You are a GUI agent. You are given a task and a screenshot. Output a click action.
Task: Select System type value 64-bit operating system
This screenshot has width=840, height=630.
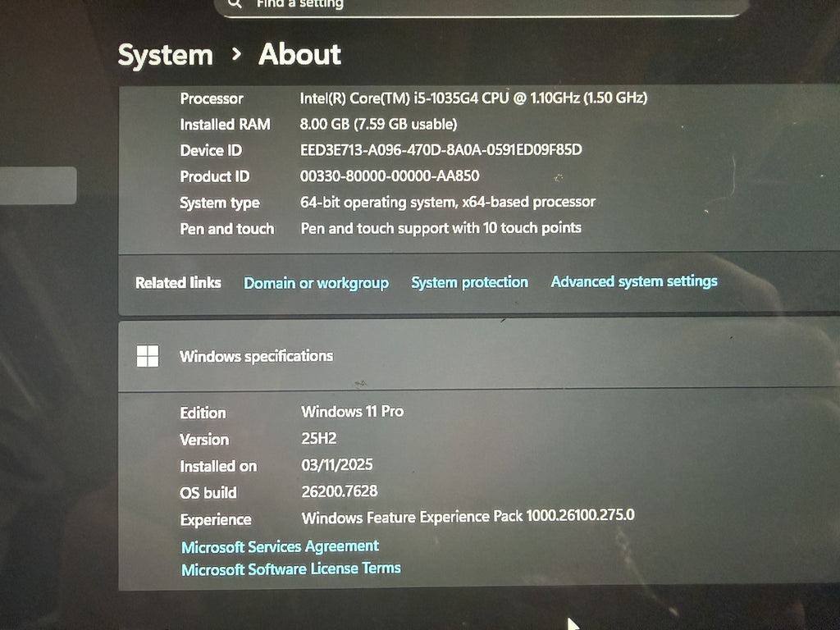pos(447,202)
